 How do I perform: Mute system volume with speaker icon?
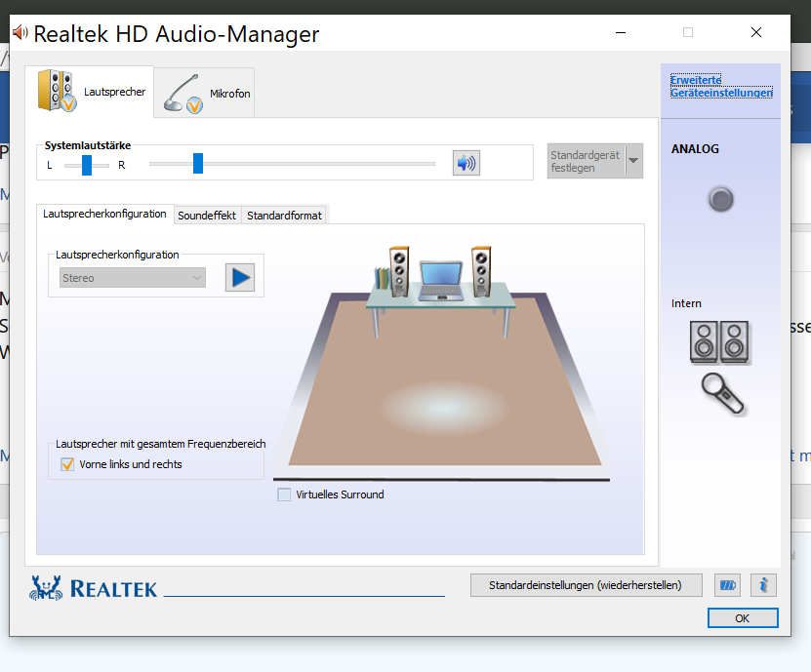pos(466,163)
